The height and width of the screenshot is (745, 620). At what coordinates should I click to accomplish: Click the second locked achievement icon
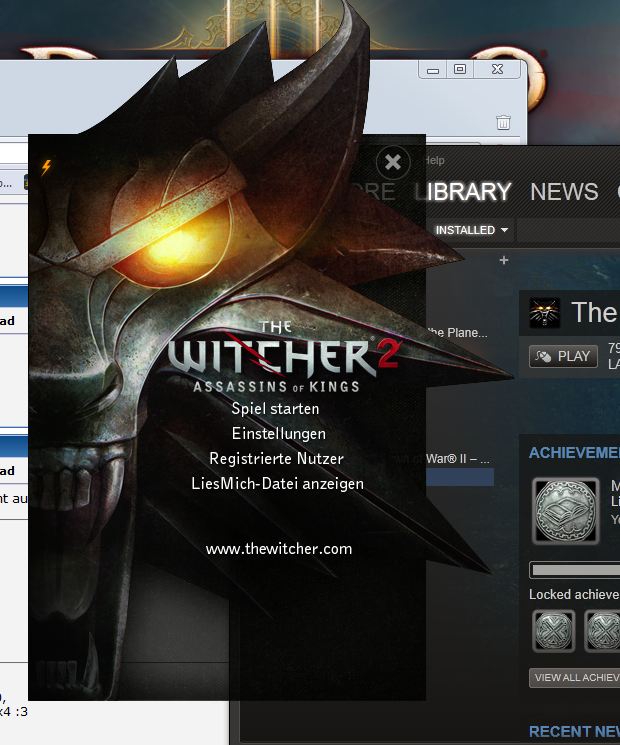(x=602, y=631)
